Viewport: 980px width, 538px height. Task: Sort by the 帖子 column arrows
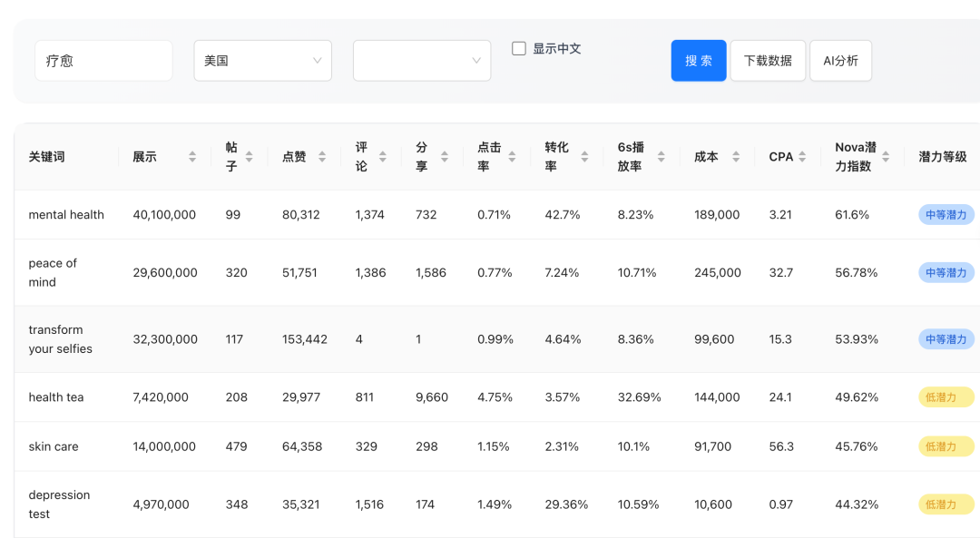[250, 157]
